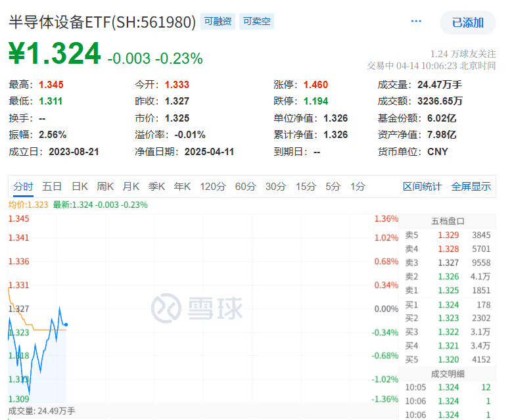Click the 卖2 row price 1.326
The width and height of the screenshot is (512, 420).
[448, 277]
